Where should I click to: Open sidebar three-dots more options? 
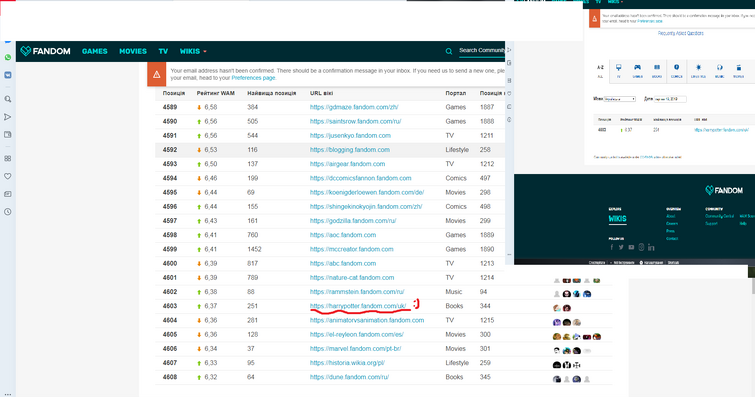pos(8,394)
